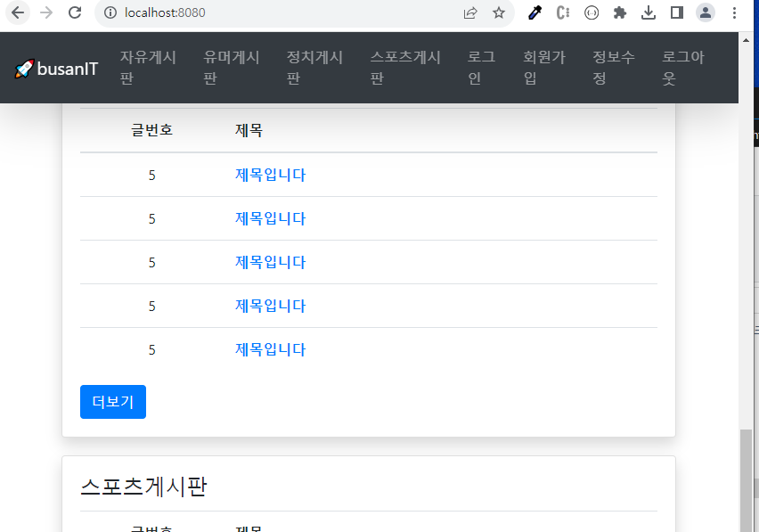Bookmark this page with the star

499,12
